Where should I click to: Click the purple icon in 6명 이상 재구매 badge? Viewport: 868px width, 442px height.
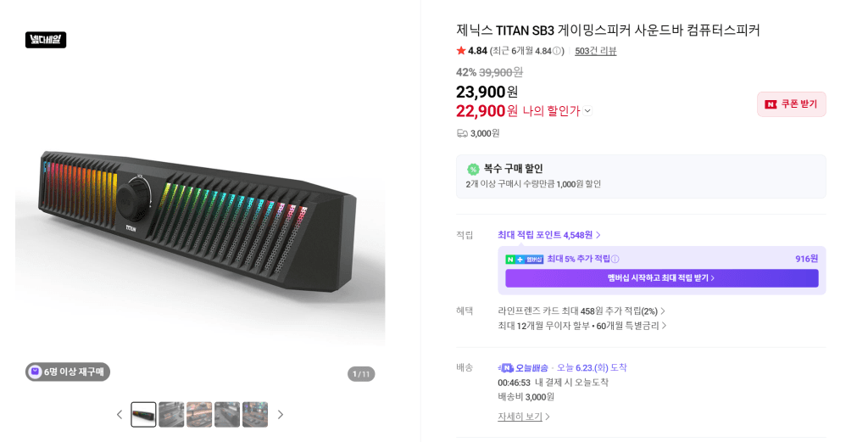(36, 372)
